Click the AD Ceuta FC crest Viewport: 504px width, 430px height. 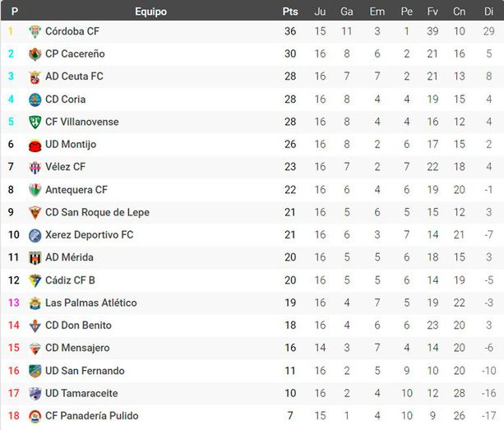(x=35, y=76)
